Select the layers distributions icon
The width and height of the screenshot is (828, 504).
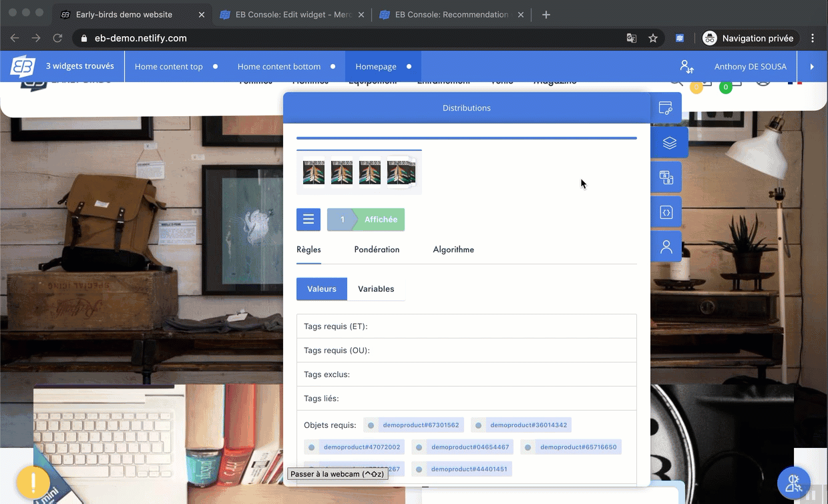click(669, 143)
